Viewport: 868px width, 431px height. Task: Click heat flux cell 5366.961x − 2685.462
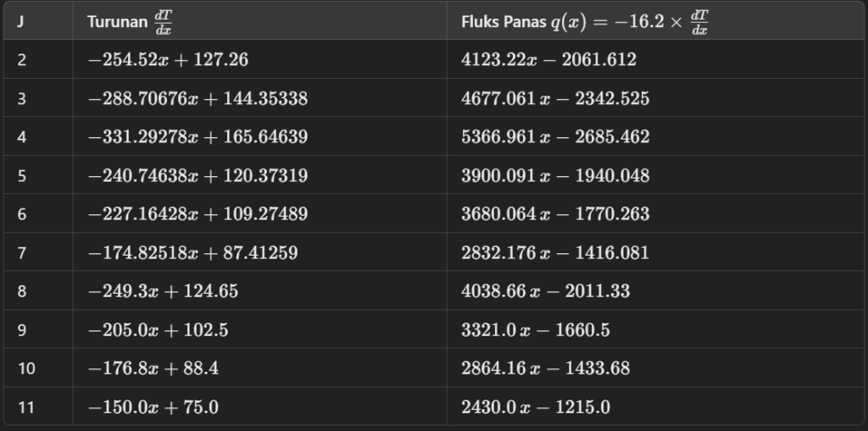pyautogui.click(x=555, y=137)
